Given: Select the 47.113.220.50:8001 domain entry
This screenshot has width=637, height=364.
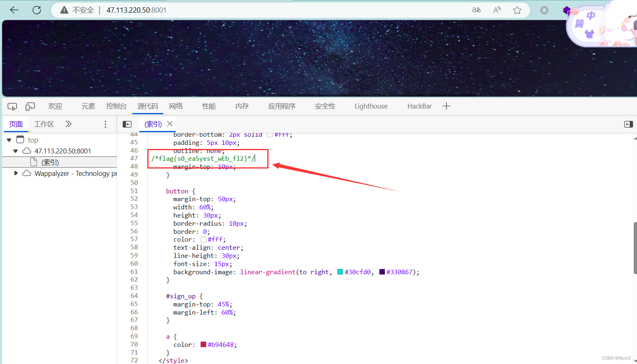Looking at the screenshot, I should [63, 151].
